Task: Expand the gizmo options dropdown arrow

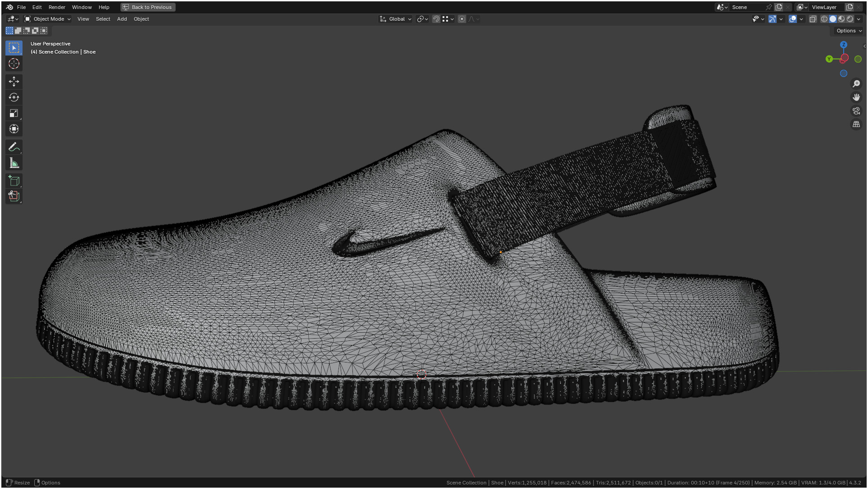Action: coord(781,19)
